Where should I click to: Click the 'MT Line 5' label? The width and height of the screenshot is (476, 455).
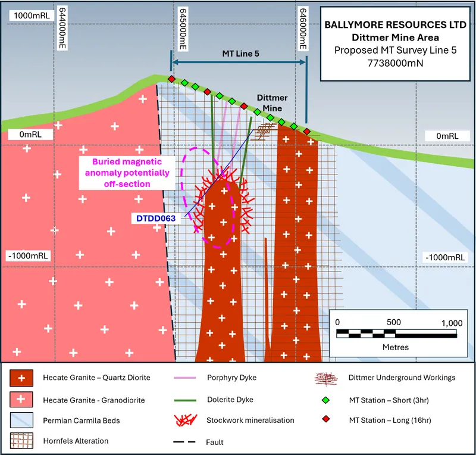click(x=240, y=54)
